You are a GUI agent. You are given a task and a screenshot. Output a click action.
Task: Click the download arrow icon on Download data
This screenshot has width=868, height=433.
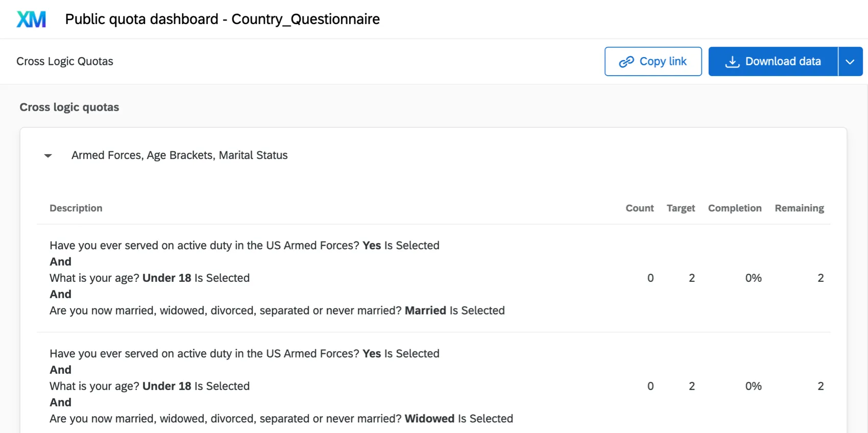732,61
